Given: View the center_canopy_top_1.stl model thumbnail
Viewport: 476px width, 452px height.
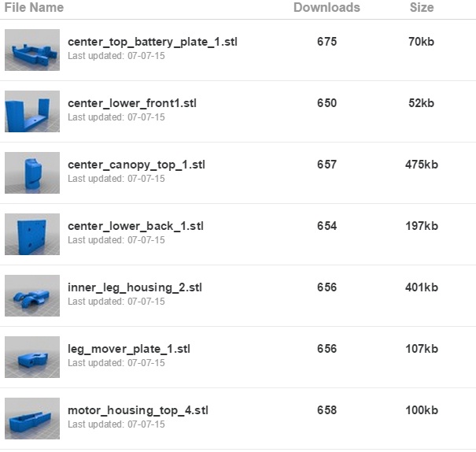Looking at the screenshot, I should tap(32, 172).
